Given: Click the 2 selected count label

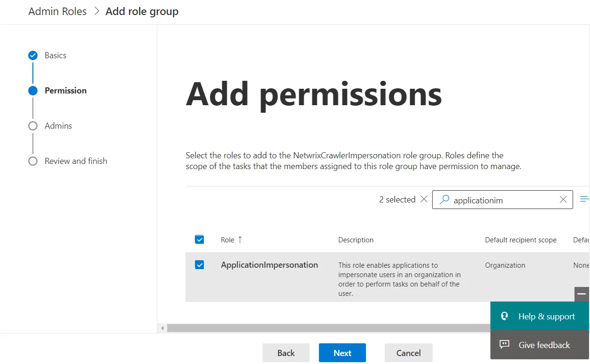Looking at the screenshot, I should click(397, 200).
